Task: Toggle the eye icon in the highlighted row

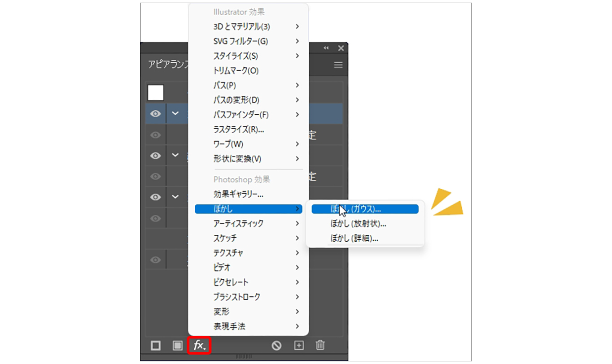Action: click(155, 114)
